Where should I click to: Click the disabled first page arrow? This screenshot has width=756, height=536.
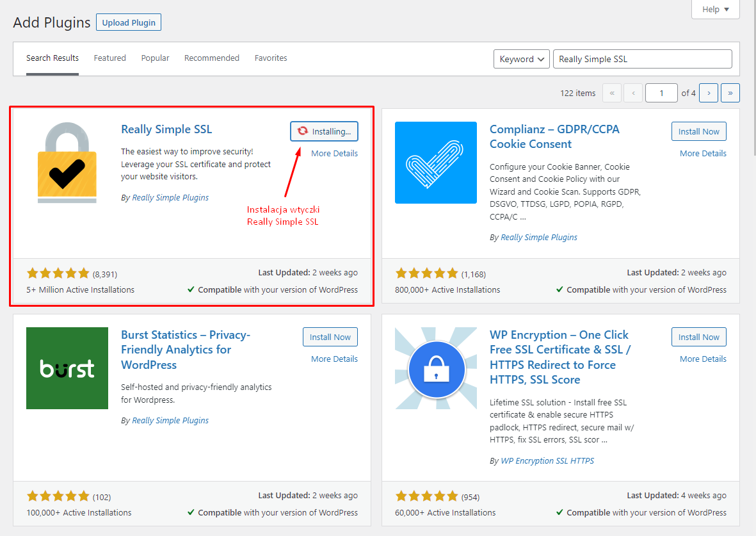pos(612,93)
